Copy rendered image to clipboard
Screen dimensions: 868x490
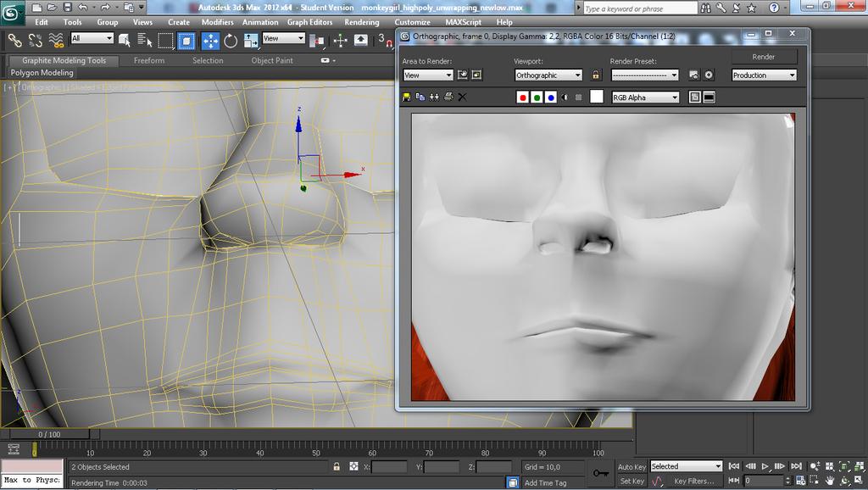point(420,97)
